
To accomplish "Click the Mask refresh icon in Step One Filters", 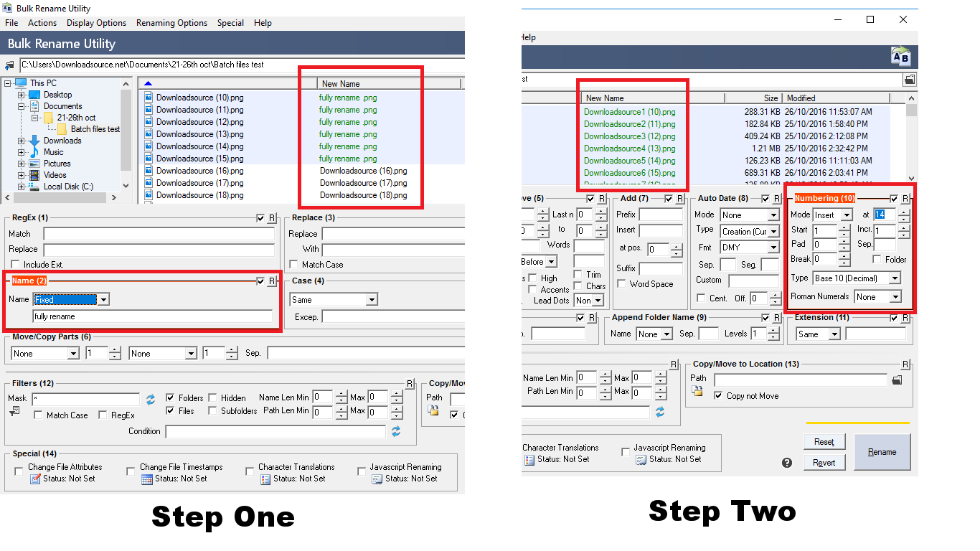I will [151, 399].
